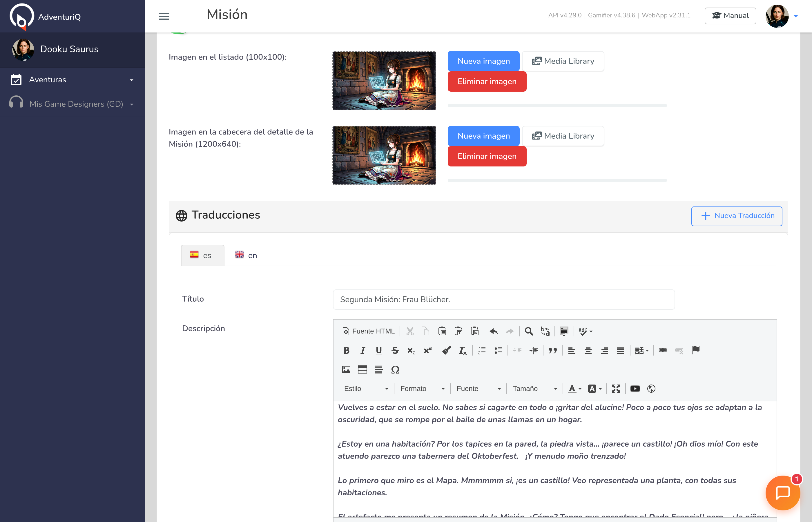Embed a YouTube video
The image size is (812, 522).
point(635,389)
